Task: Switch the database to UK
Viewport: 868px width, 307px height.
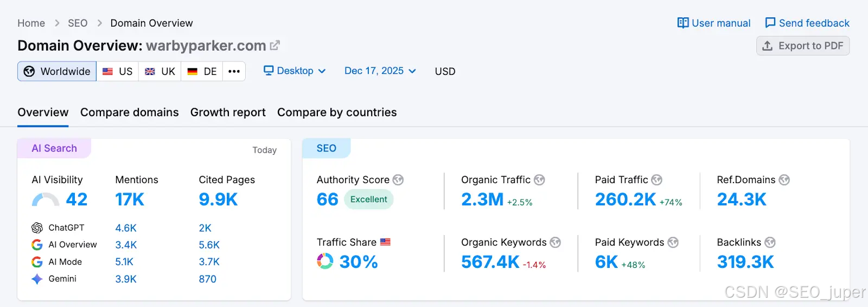Action: [x=160, y=71]
